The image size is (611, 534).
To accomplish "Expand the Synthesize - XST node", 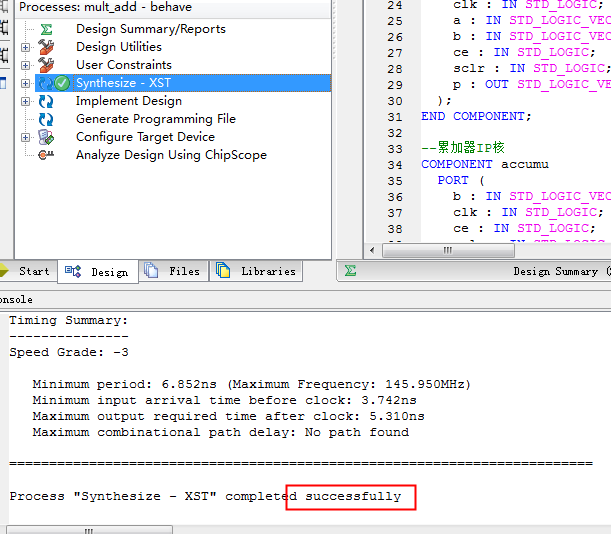I will (x=26, y=83).
